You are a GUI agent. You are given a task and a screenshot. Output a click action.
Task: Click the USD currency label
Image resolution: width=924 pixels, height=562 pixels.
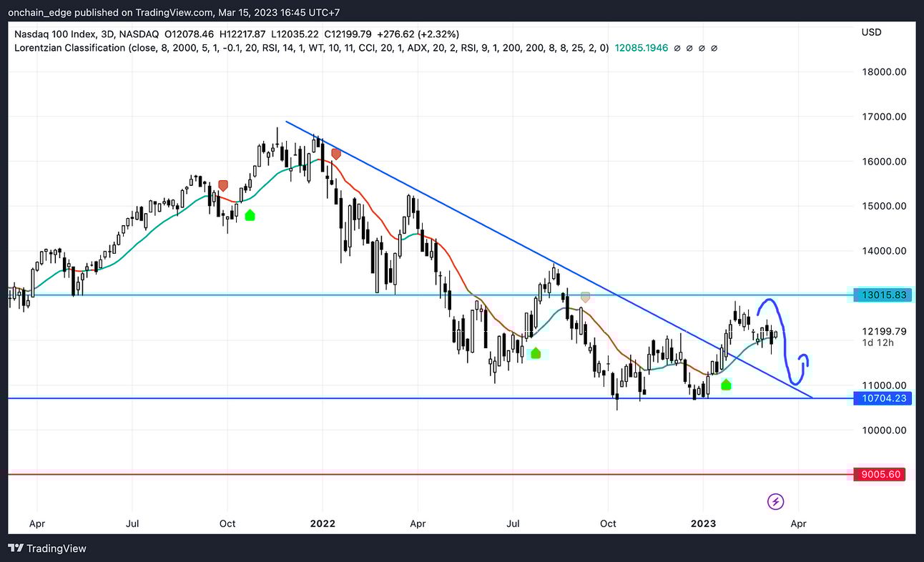[x=872, y=32]
